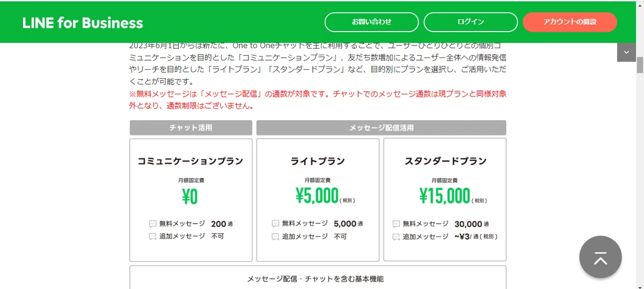Screen dimensions: 644x289
Task: Click chat icon beside 無料メッセージ 200通
Action: coord(152,224)
